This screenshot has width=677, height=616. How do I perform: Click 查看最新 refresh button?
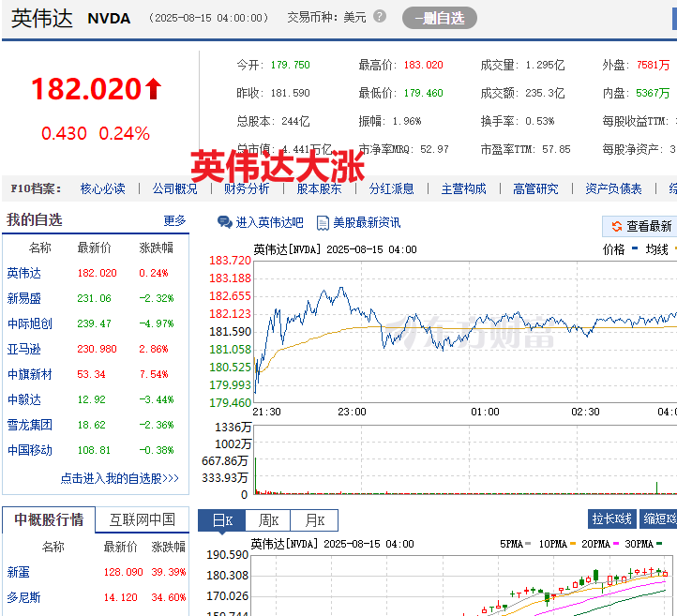[639, 226]
